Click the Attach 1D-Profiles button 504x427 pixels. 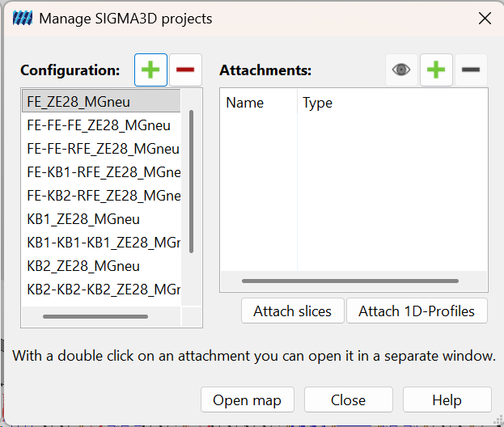pos(417,311)
